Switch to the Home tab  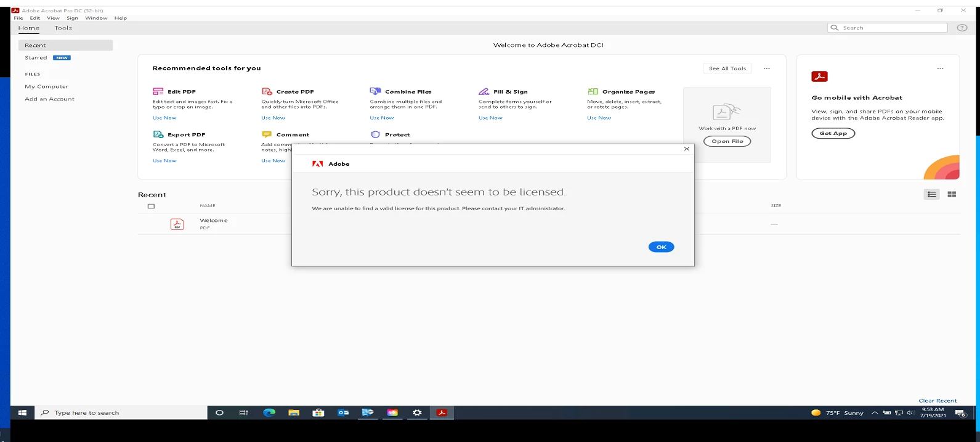pyautogui.click(x=29, y=28)
